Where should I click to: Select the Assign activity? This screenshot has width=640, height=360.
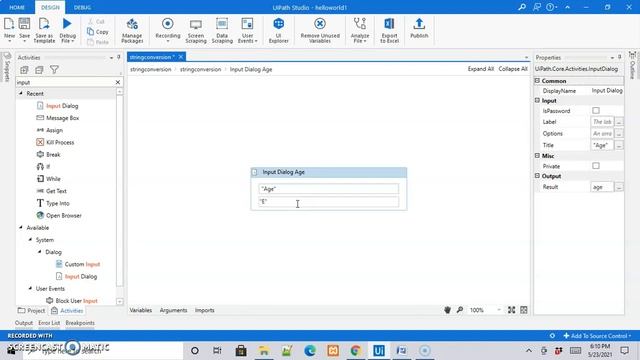[x=54, y=130]
